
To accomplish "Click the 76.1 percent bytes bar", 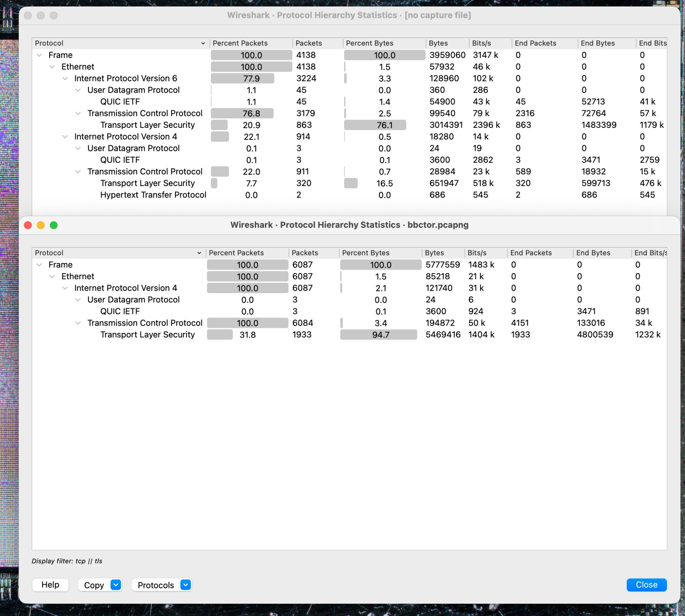I will tap(375, 125).
